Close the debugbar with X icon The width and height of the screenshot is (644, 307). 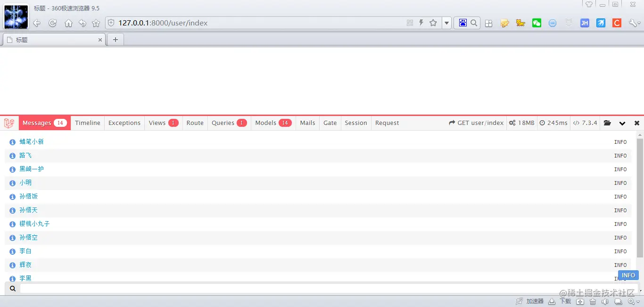[637, 123]
